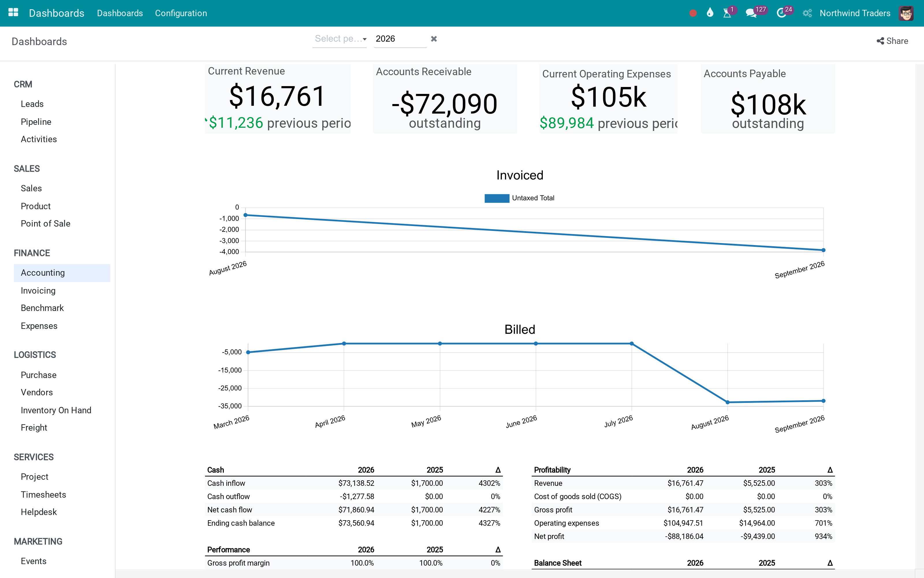
Task: Click the Current Revenue $16,761 card
Action: [x=277, y=99]
